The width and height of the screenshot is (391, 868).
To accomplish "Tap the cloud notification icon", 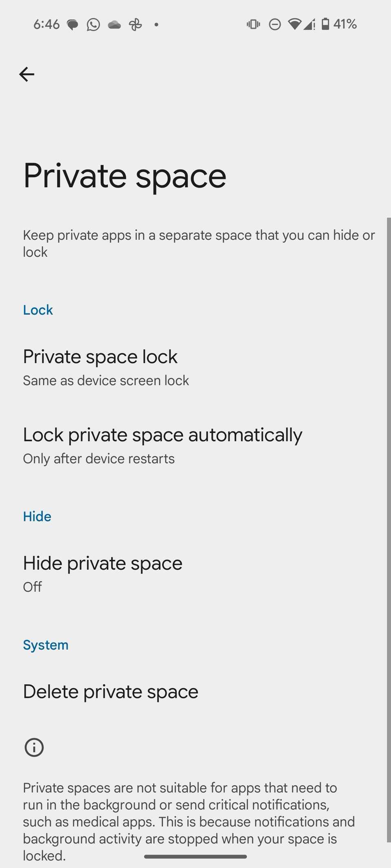I will pos(114,25).
